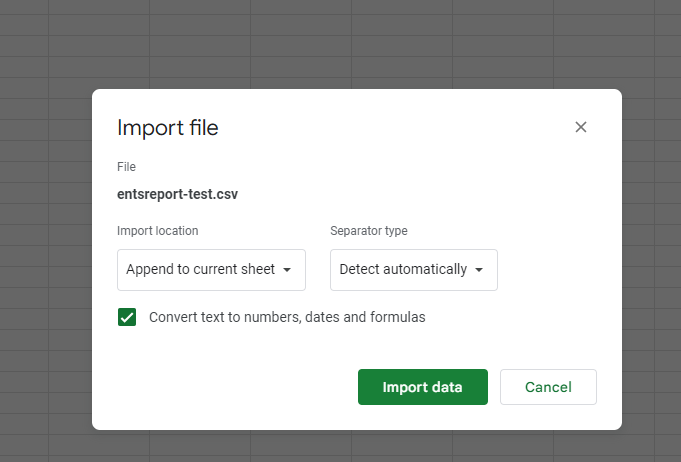
Task: Click the File label above the filename
Action: 126,167
